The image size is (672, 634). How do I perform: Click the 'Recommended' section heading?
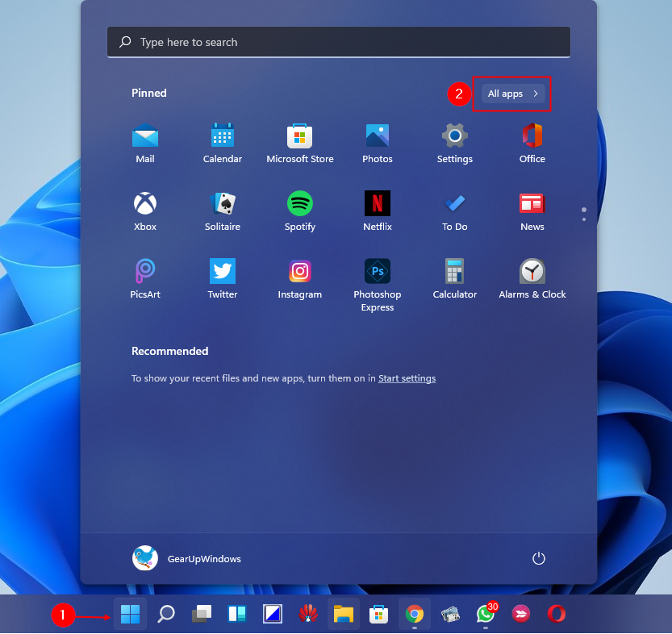pyautogui.click(x=169, y=351)
